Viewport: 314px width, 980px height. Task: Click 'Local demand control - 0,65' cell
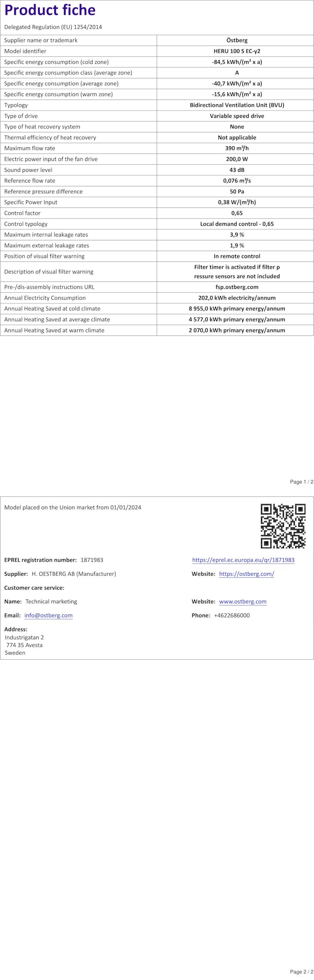coord(237,224)
